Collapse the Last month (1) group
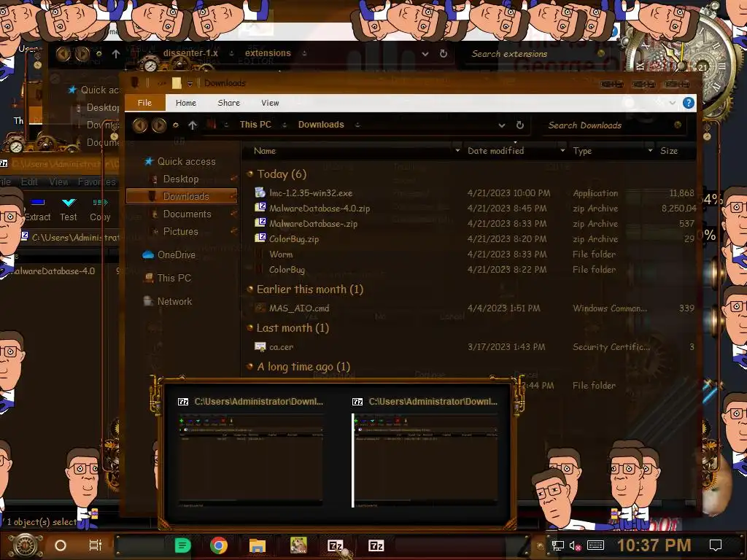The image size is (747, 560). [x=249, y=327]
